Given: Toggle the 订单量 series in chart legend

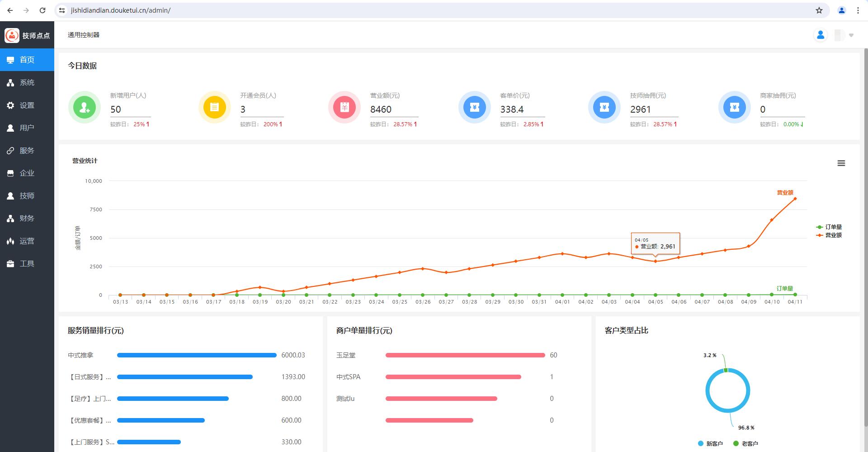Looking at the screenshot, I should click(829, 227).
